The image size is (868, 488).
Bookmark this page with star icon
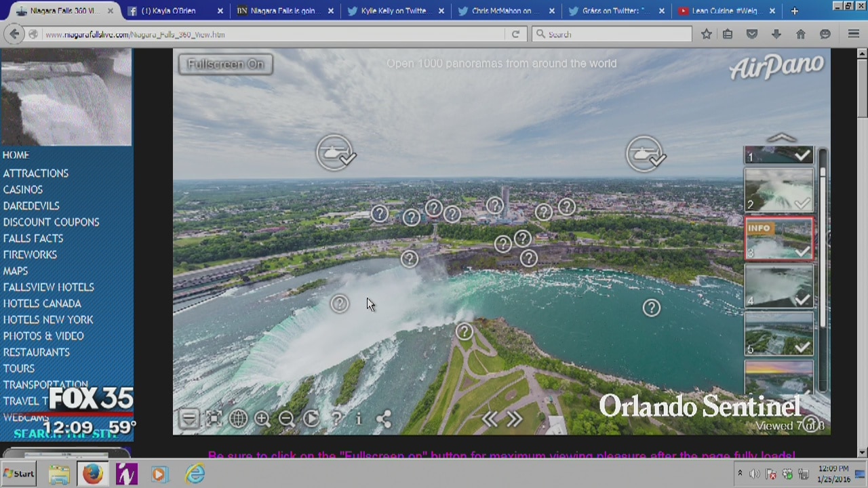point(707,34)
